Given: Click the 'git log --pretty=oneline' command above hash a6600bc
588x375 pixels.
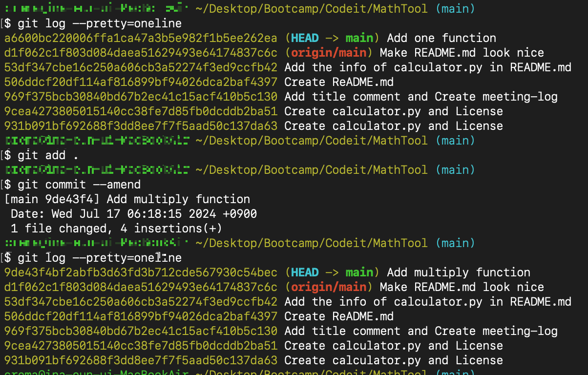Looking at the screenshot, I should 100,23.
